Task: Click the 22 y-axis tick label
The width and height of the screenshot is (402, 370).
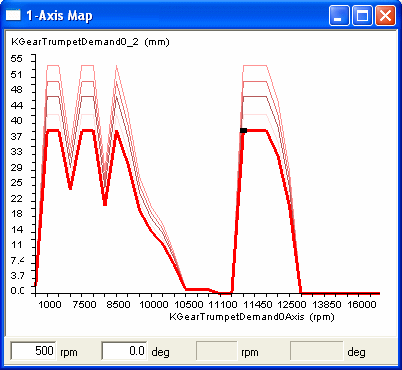Action: (x=17, y=198)
